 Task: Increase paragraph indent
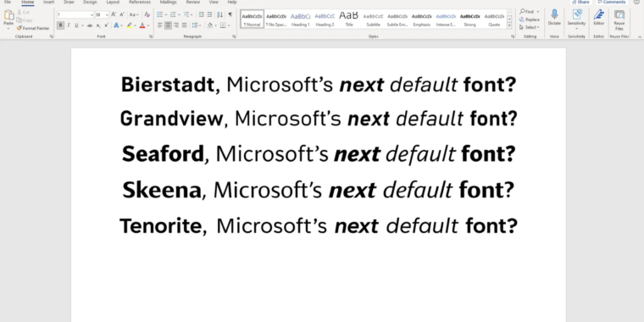point(209,14)
